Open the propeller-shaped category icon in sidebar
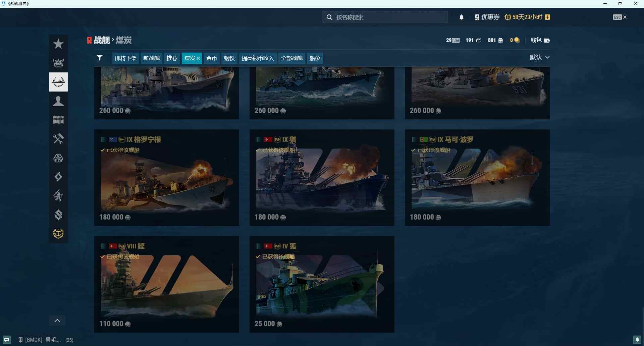Image resolution: width=644 pixels, height=346 pixels. (x=58, y=158)
